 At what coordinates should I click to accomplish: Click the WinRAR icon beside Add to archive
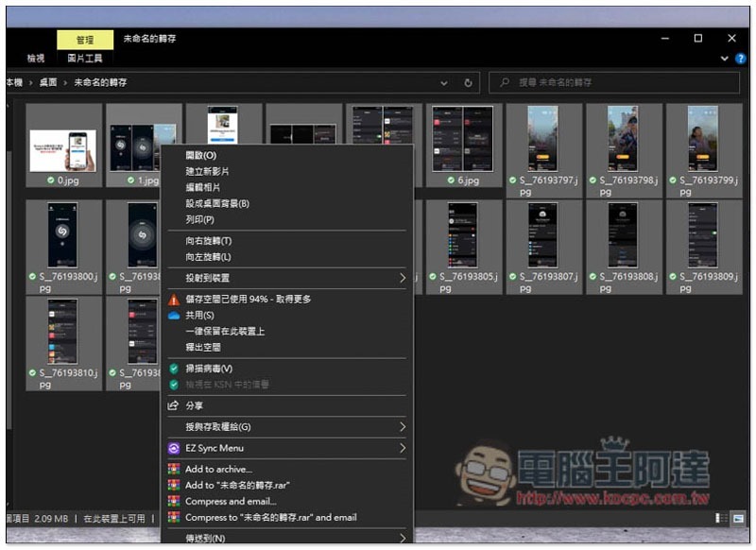[x=173, y=470]
